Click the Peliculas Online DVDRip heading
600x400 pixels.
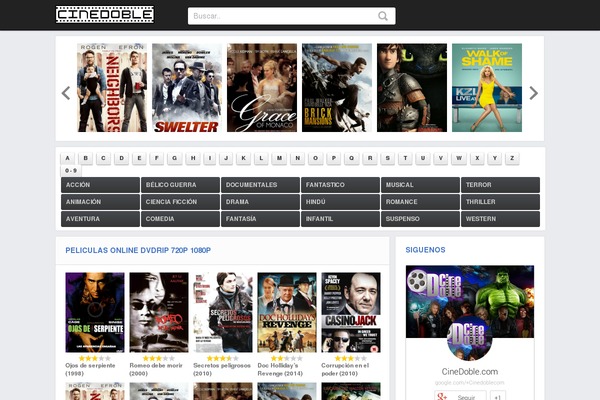click(138, 250)
